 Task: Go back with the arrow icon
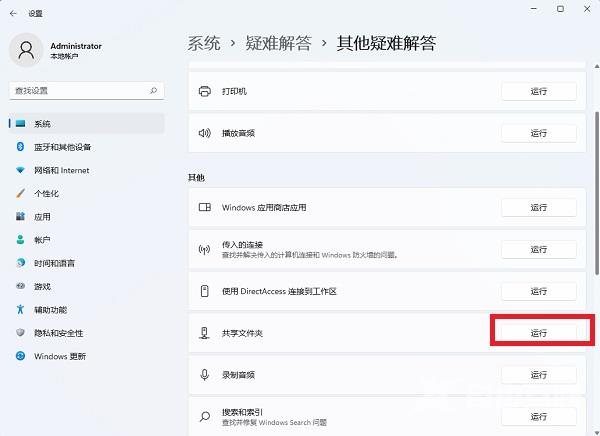pos(13,13)
